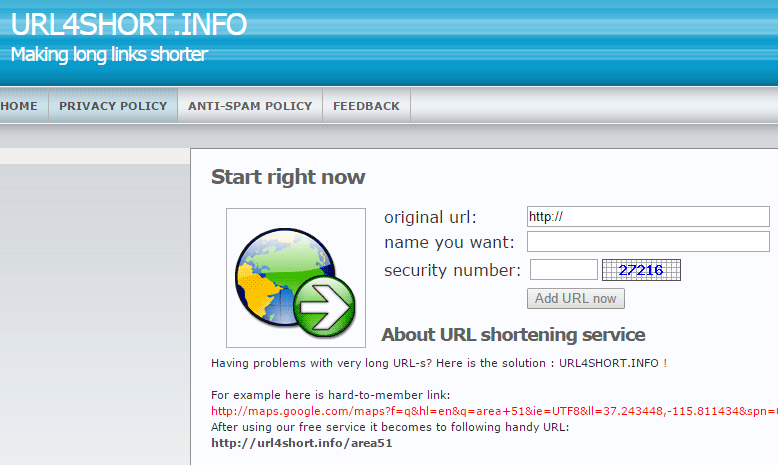Click the http://url4short.info/area51 short URL
The width and height of the screenshot is (778, 465).
pyautogui.click(x=302, y=443)
